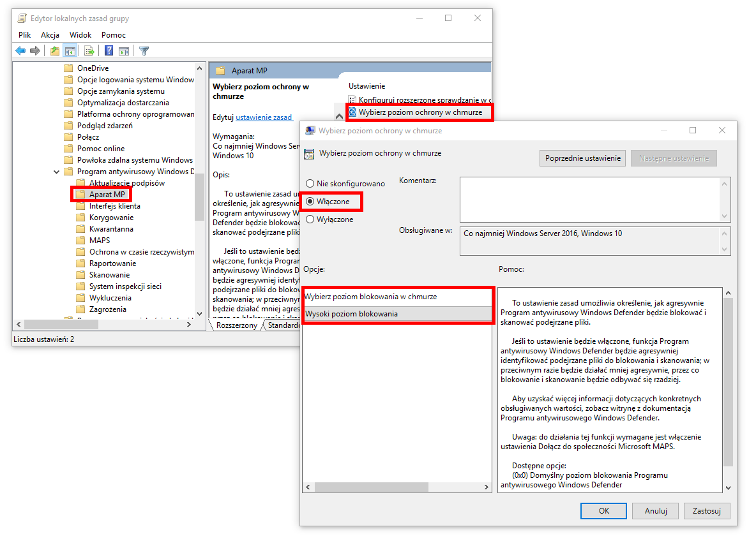Click the Aparat MP header folder icon

point(221,71)
